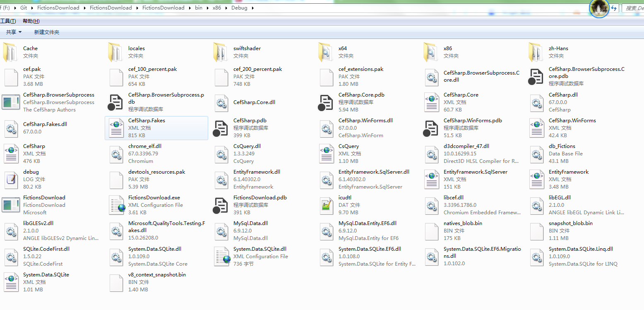Select the d3dcompiler_47.dll file icon
The image size is (644, 310).
coord(432,154)
